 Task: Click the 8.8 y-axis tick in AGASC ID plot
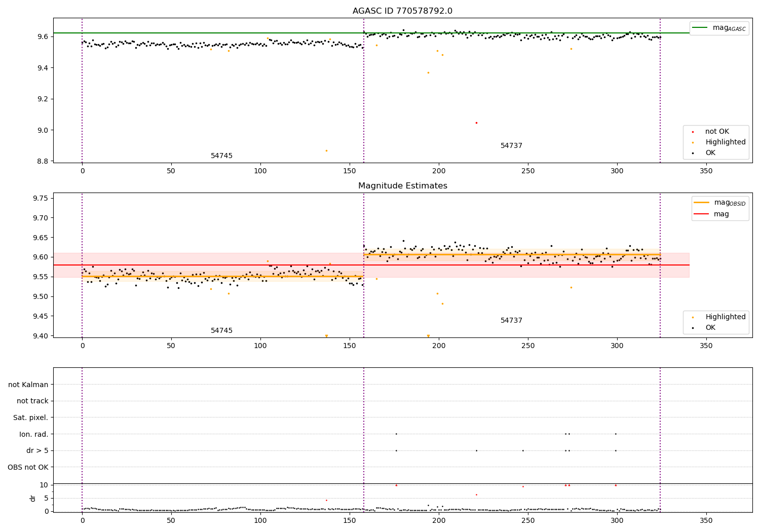click(43, 162)
